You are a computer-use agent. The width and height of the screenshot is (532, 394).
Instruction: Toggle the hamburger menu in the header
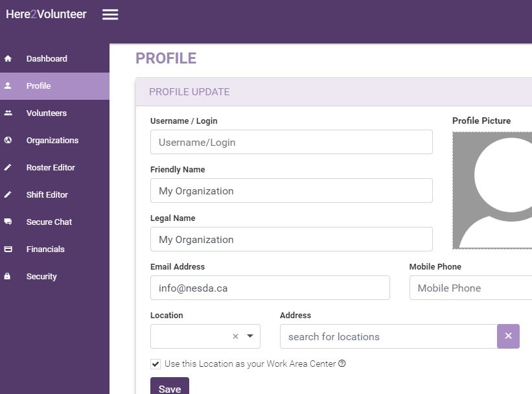coord(110,14)
